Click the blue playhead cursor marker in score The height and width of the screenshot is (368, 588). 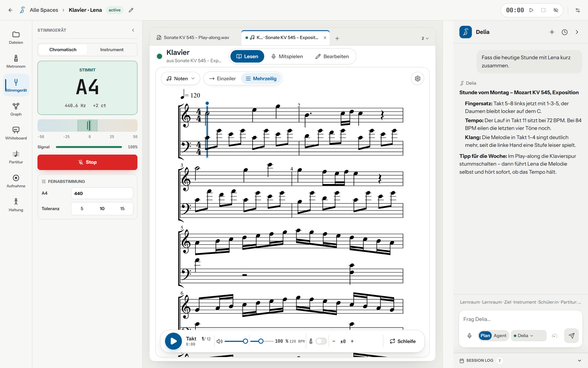pos(207,104)
